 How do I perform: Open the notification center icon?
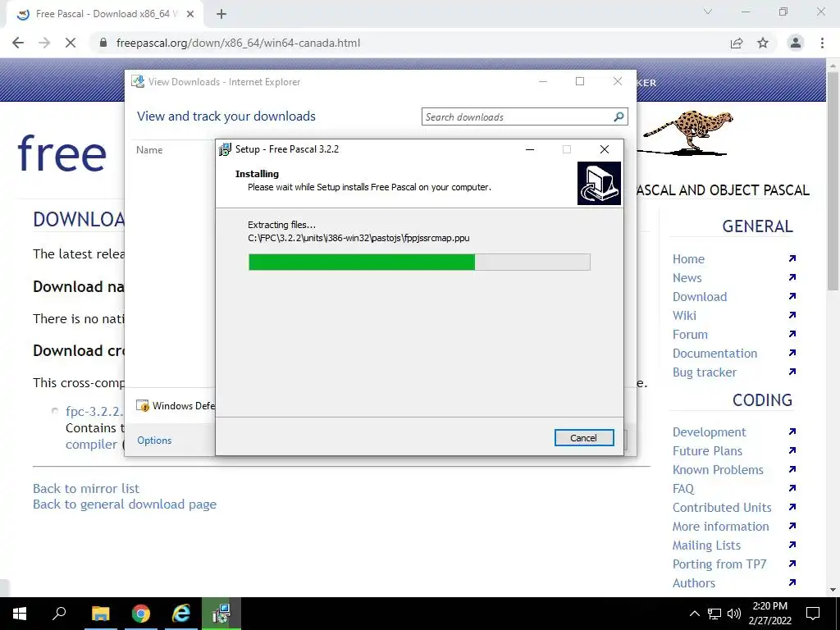click(x=813, y=614)
